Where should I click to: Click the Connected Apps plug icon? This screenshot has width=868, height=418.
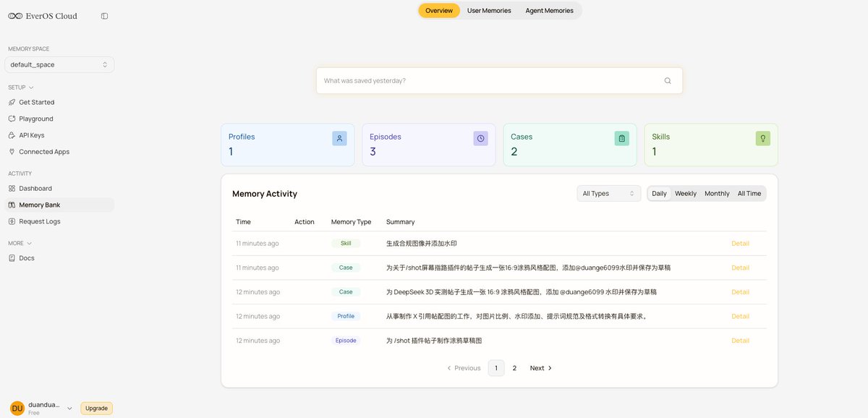coord(12,152)
